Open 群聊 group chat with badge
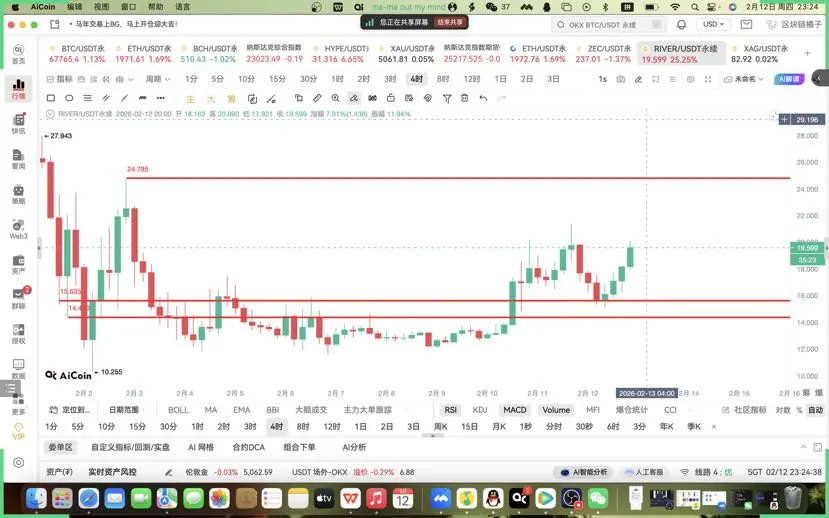The image size is (829, 518). (19, 299)
